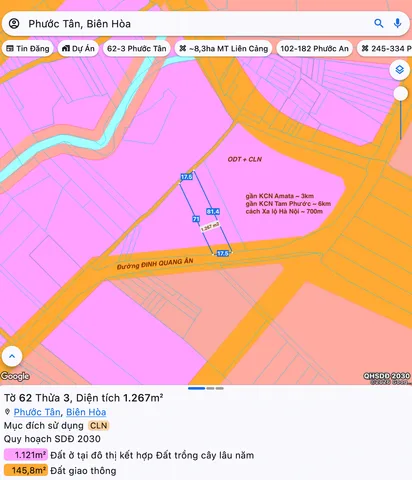Image resolution: width=412 pixels, height=480 pixels.
Task: Click the map zoom slider handle
Action: click(x=400, y=94)
